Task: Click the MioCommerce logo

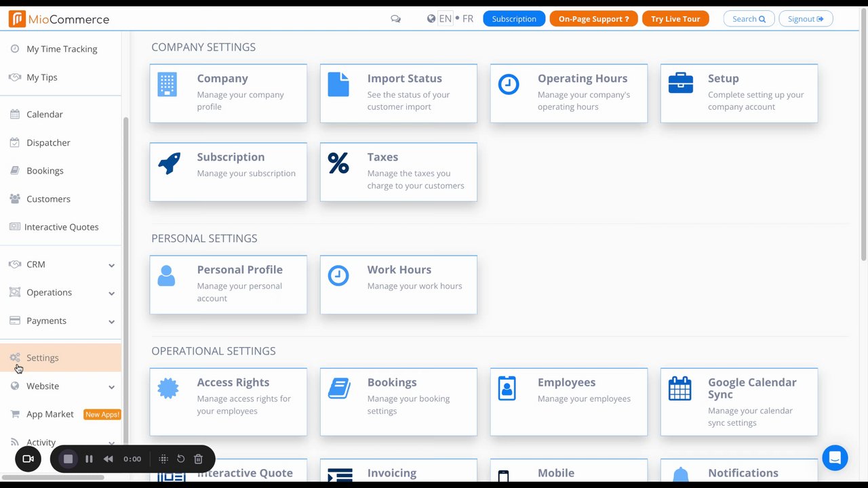Action: point(59,19)
